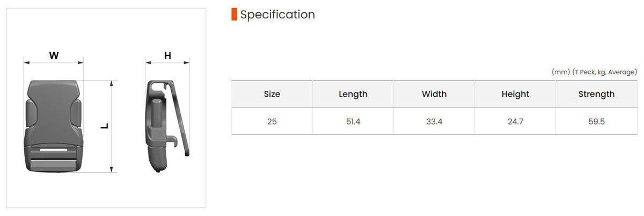Select the Strength column header
This screenshot has width=644, height=216.
(x=597, y=94)
